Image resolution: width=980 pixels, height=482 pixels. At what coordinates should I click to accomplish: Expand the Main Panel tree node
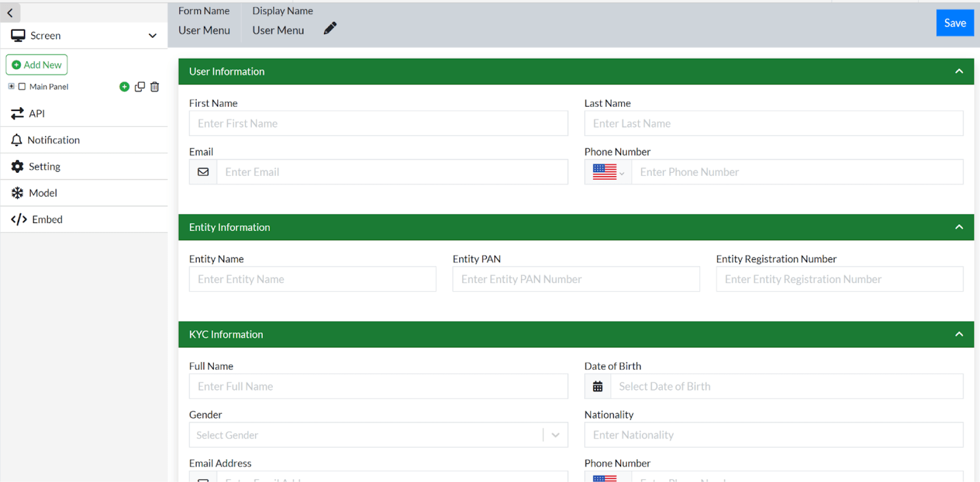point(11,86)
